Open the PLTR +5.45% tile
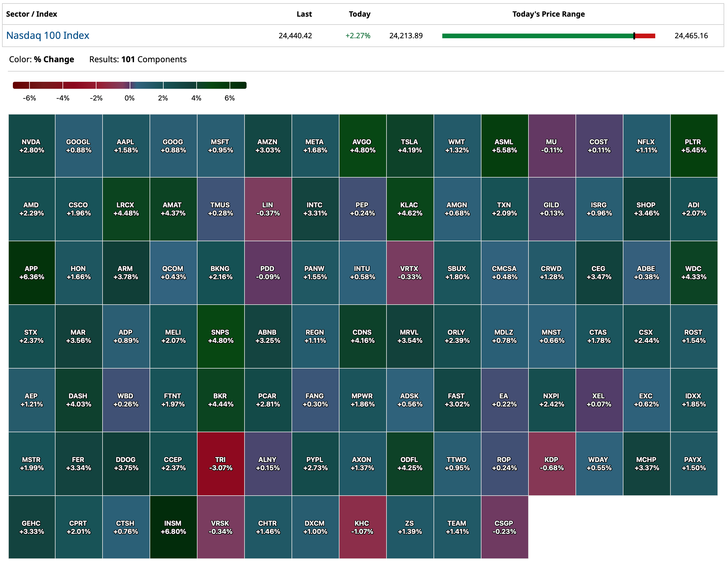Viewport: 728px width, 566px height. (693, 146)
